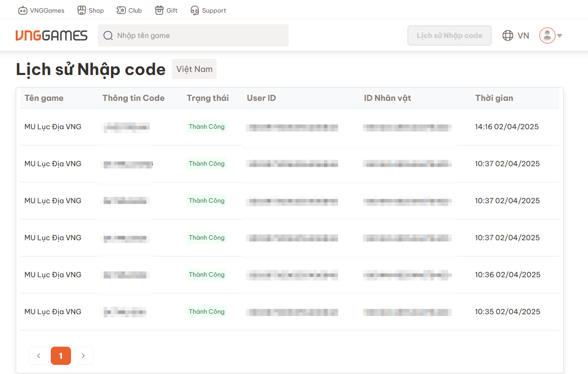Open the Shop bag icon
Image resolution: width=588 pixels, height=374 pixels.
coord(82,10)
